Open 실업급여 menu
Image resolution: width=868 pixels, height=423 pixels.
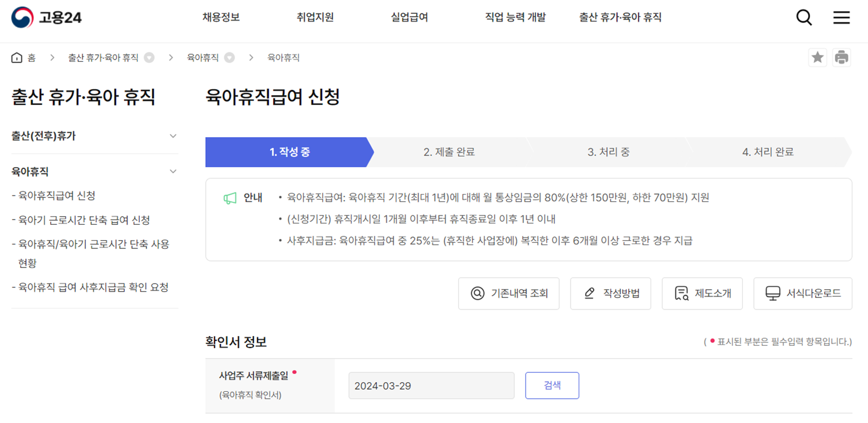[409, 17]
